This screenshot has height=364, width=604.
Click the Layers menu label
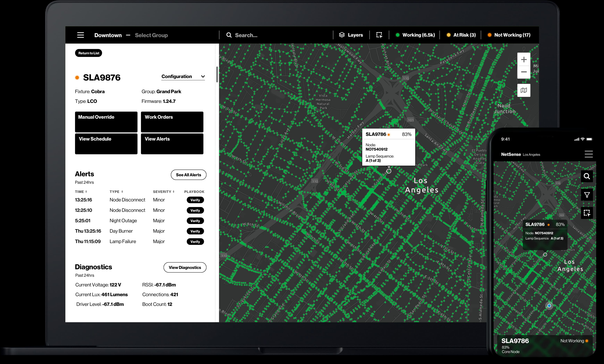click(355, 35)
